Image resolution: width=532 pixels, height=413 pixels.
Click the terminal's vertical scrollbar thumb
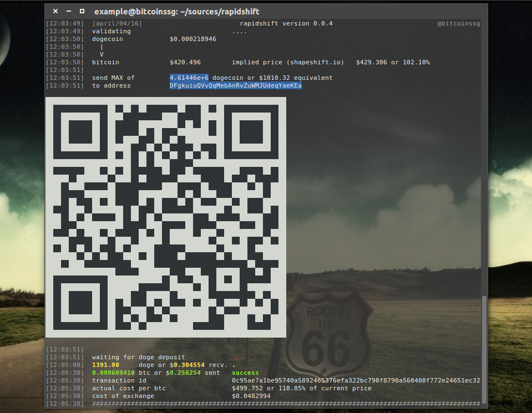pyautogui.click(x=484, y=349)
